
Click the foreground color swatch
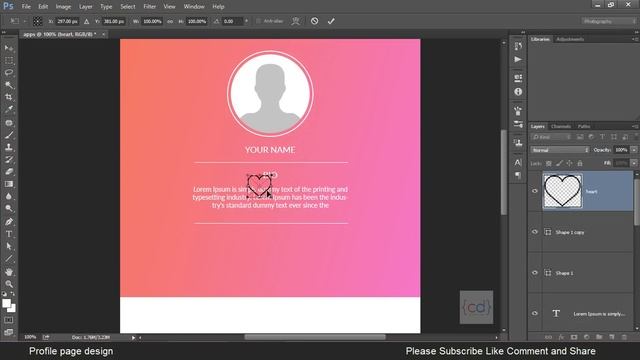6,303
